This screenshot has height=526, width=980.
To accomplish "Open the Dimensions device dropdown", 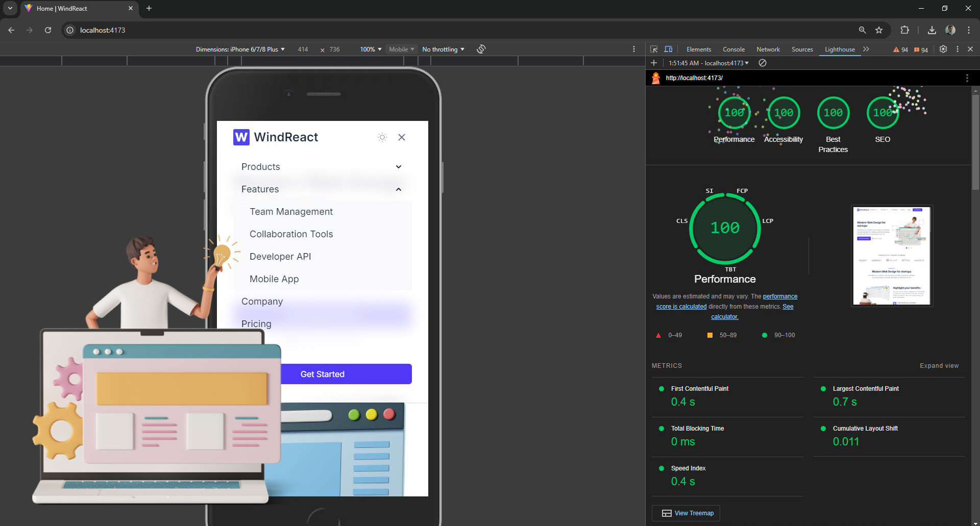I will [x=240, y=49].
